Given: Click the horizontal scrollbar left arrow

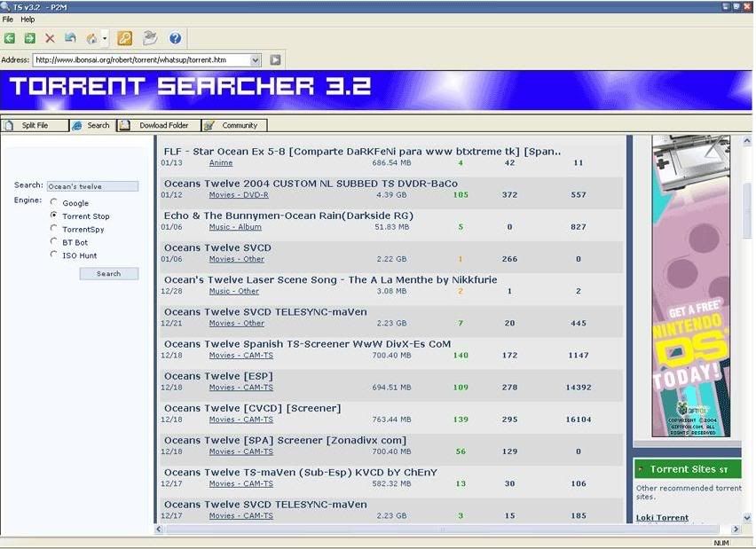Looking at the screenshot, I should click(159, 529).
